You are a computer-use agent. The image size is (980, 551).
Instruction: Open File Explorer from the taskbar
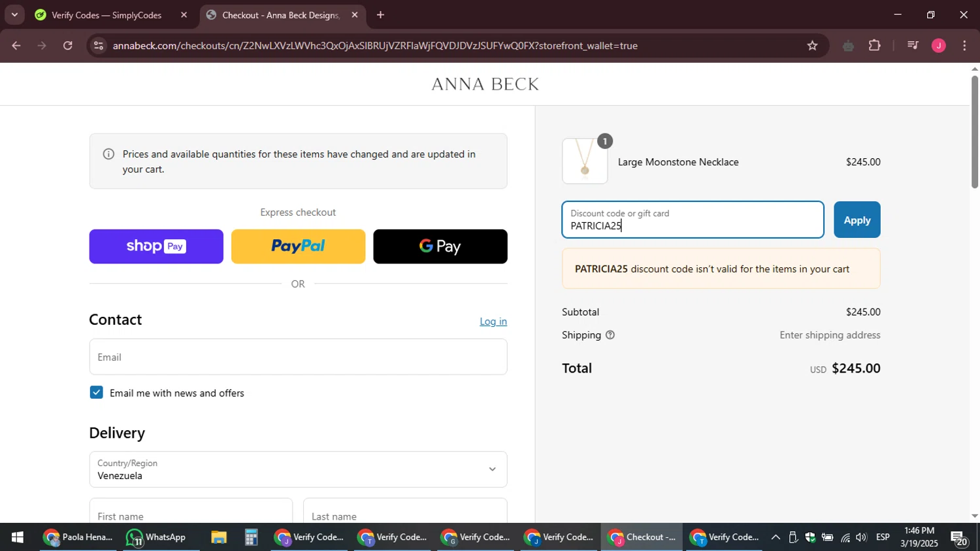click(x=219, y=537)
